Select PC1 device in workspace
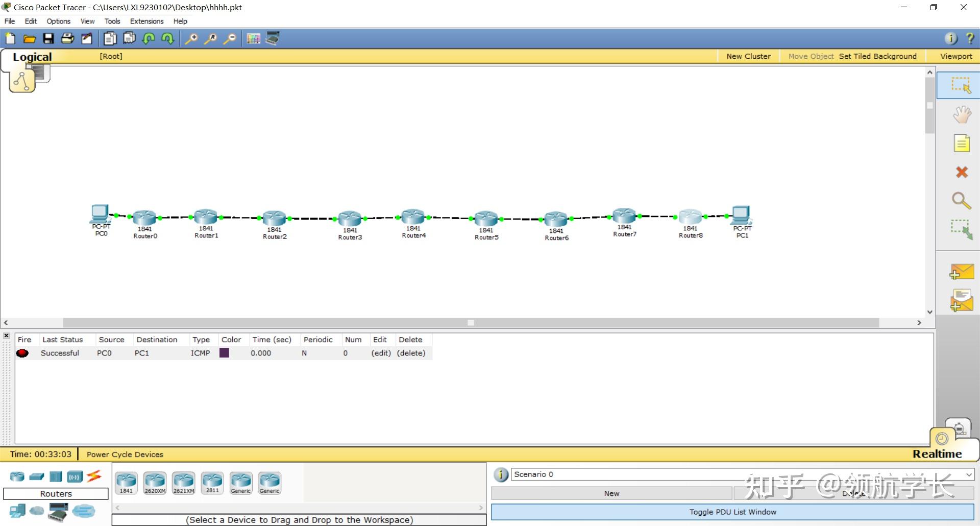 (742, 215)
